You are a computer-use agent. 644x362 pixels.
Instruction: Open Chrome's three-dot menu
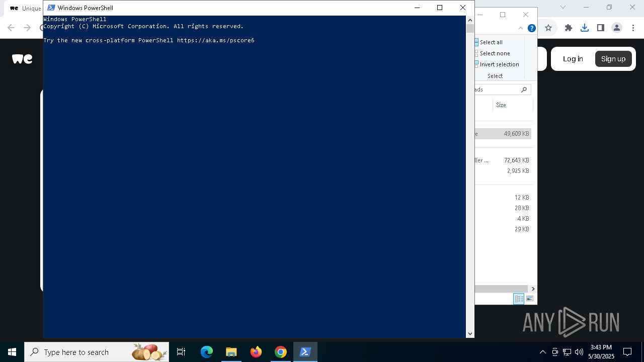[x=633, y=28]
